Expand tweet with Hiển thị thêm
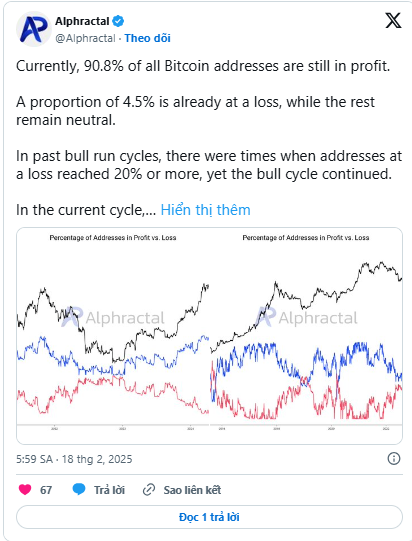Screen dimensions: 412x541 [205, 210]
